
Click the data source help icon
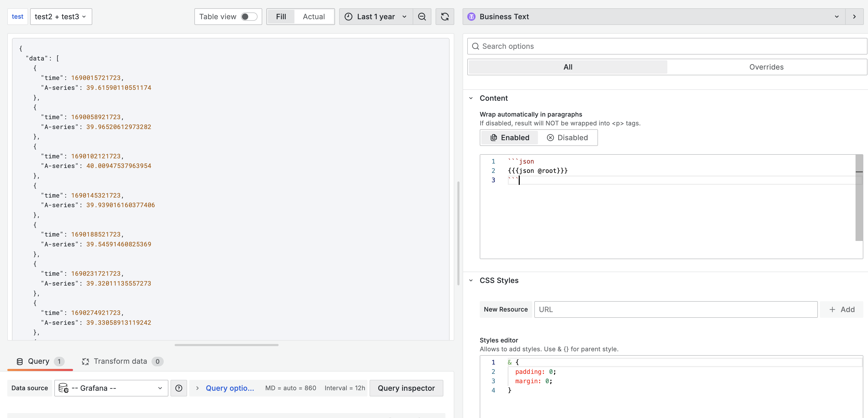(x=179, y=388)
